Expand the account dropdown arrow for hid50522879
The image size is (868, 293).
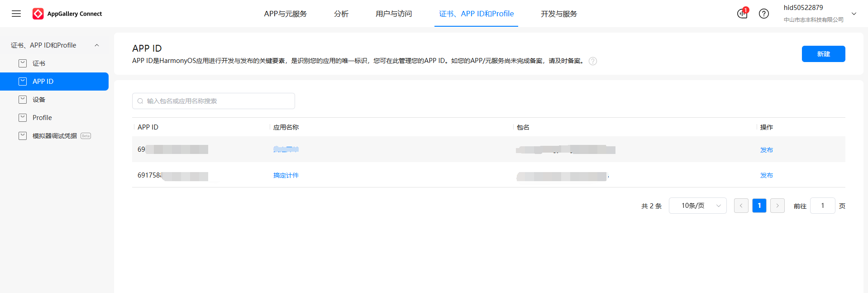854,14
